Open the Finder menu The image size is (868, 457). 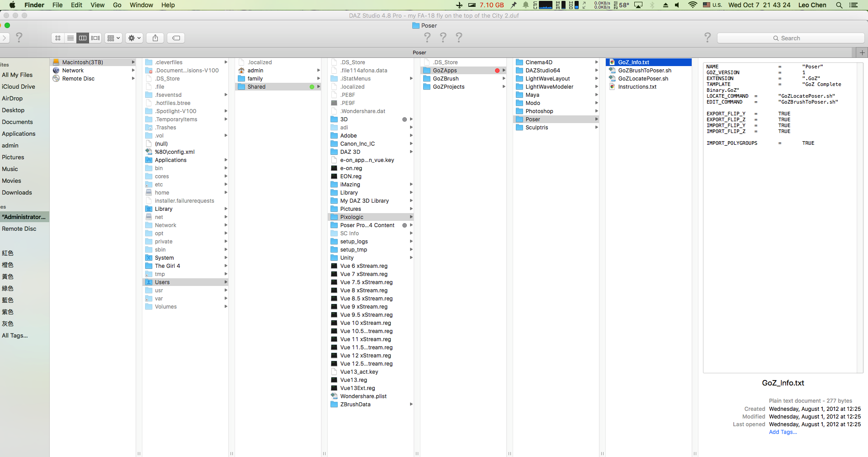pos(34,5)
